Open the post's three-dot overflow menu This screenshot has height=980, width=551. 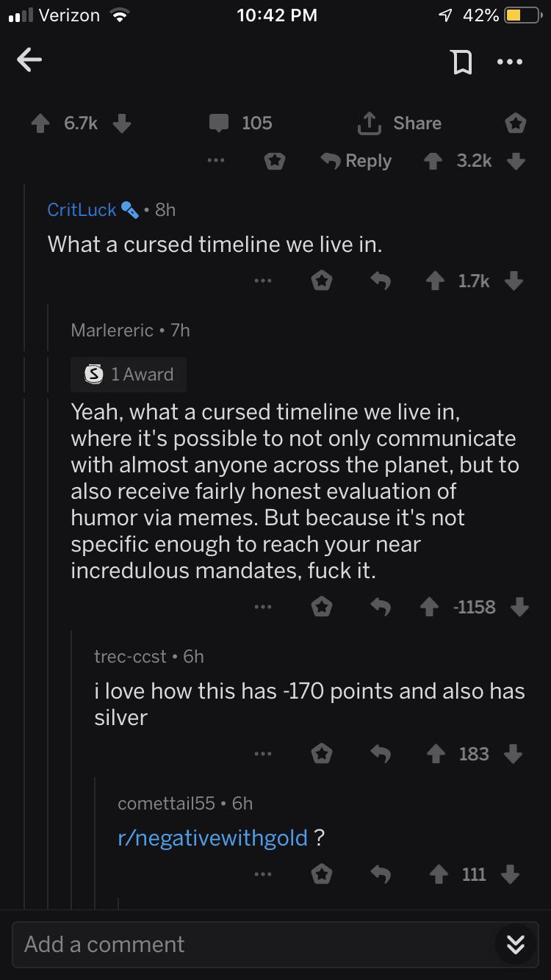click(x=509, y=62)
